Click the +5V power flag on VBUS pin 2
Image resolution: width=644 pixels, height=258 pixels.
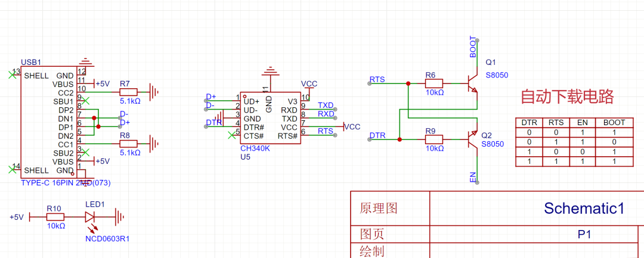pos(102,161)
